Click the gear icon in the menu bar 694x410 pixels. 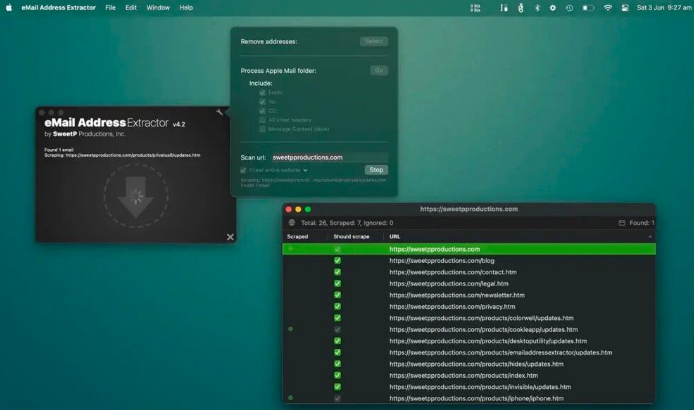point(553,8)
